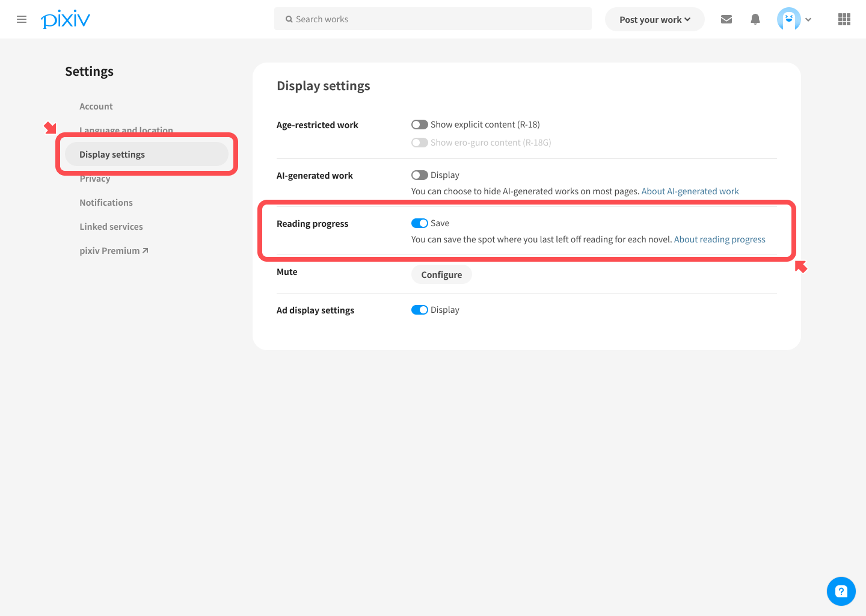Open the hamburger navigation menu

[x=22, y=19]
